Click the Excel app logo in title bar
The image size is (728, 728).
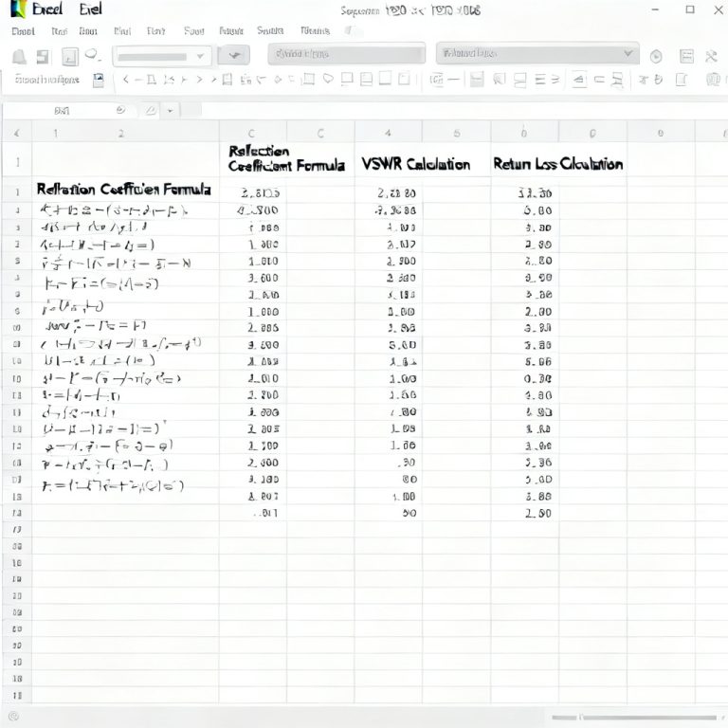(x=18, y=9)
